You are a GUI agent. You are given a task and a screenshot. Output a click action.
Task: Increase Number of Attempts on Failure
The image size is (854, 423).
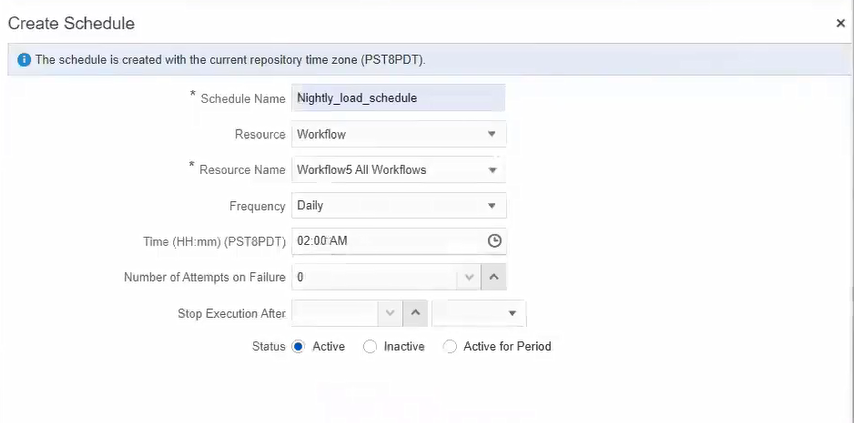pos(494,277)
